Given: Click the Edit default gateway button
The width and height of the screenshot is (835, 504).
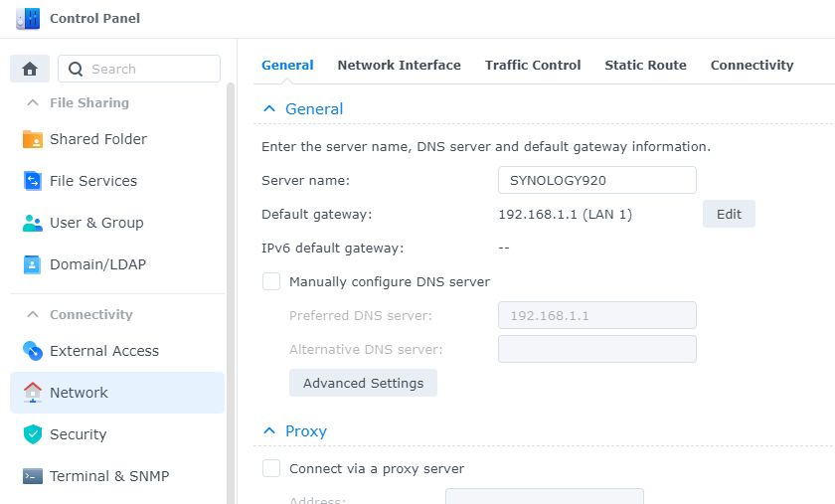Looking at the screenshot, I should 729,214.
